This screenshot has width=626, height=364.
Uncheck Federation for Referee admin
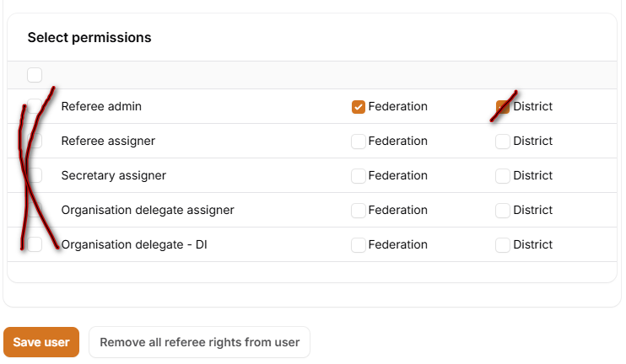[359, 107]
